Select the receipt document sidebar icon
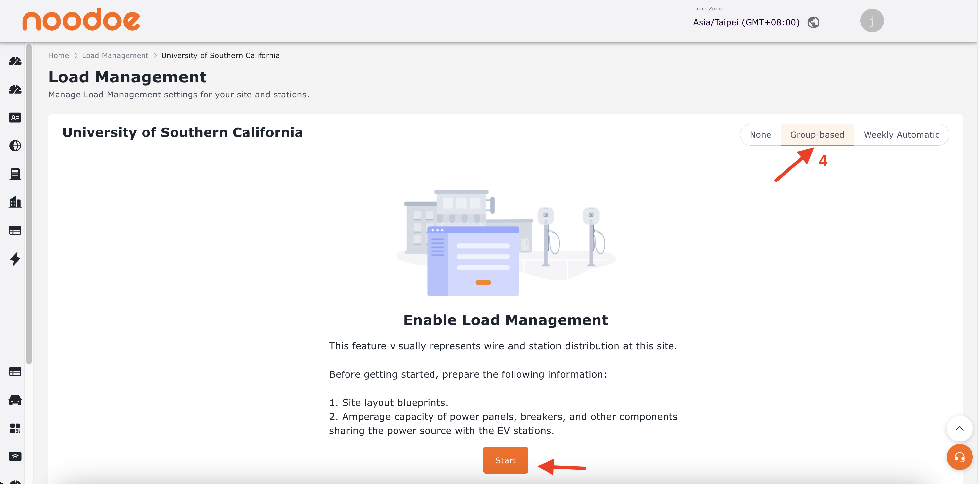Viewport: 980px width, 484px height. [x=15, y=174]
